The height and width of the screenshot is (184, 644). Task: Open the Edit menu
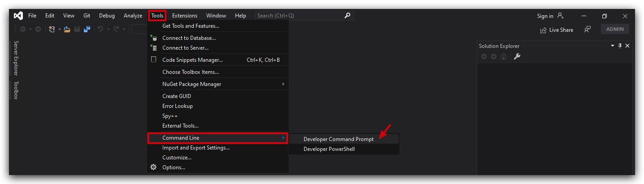point(50,16)
